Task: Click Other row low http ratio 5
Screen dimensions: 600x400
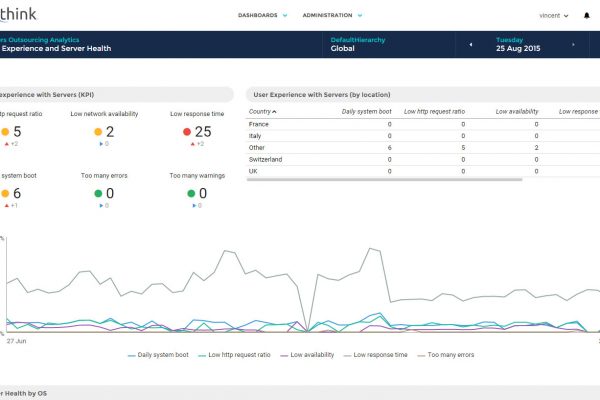Action: (463, 147)
